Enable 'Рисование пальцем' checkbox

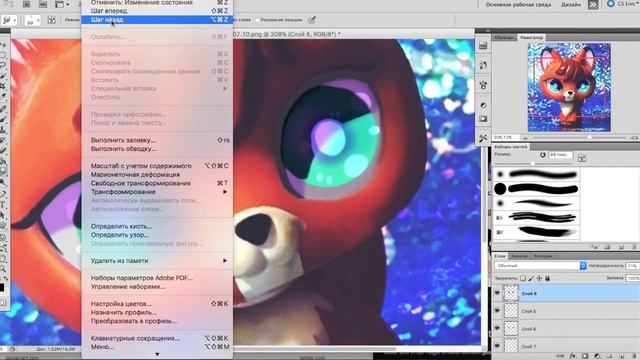(x=258, y=20)
